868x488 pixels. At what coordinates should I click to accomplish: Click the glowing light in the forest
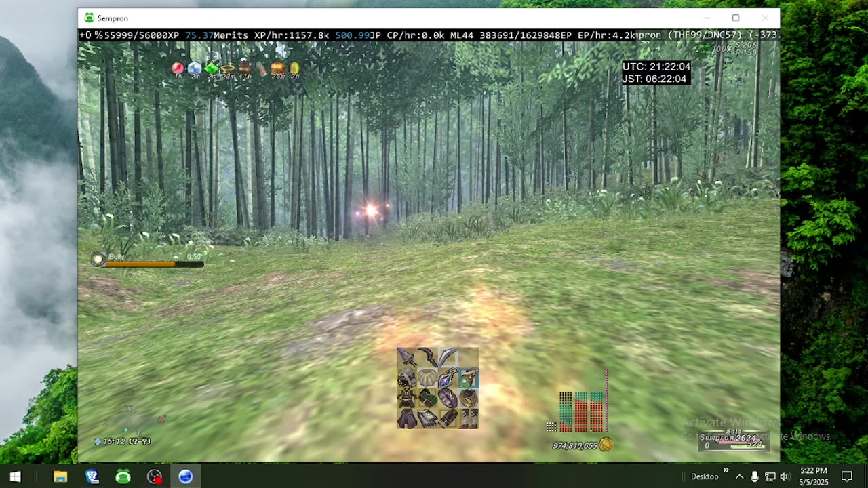click(x=371, y=211)
